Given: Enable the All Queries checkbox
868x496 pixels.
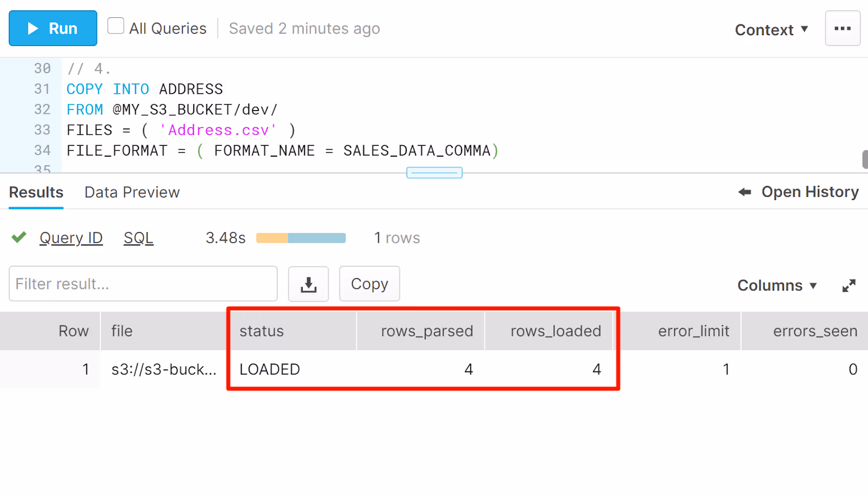Looking at the screenshot, I should [x=116, y=25].
